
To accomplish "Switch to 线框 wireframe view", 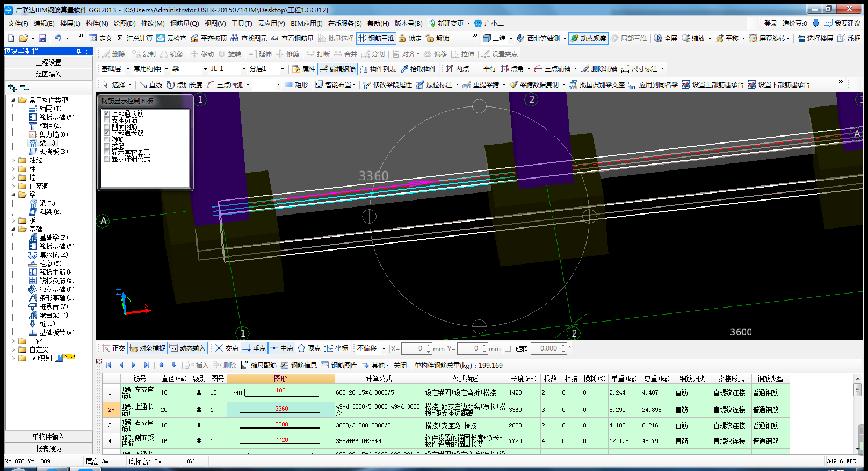I will pos(849,38).
